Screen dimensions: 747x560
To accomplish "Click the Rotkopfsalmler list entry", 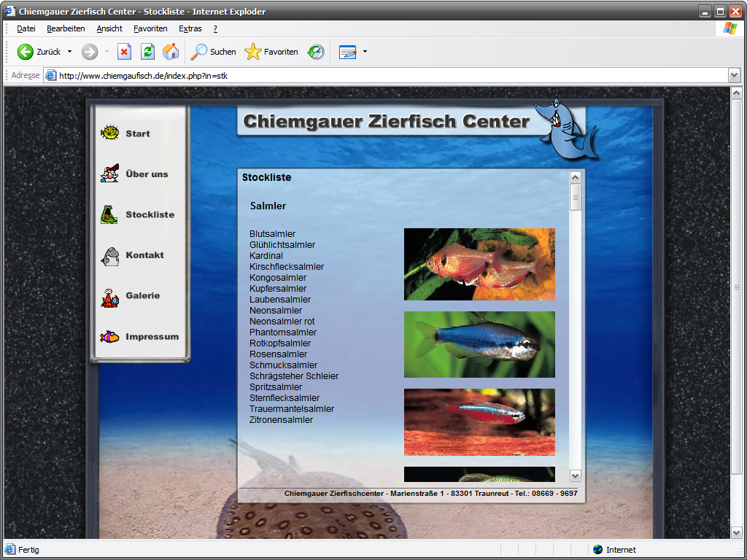I will (280, 343).
